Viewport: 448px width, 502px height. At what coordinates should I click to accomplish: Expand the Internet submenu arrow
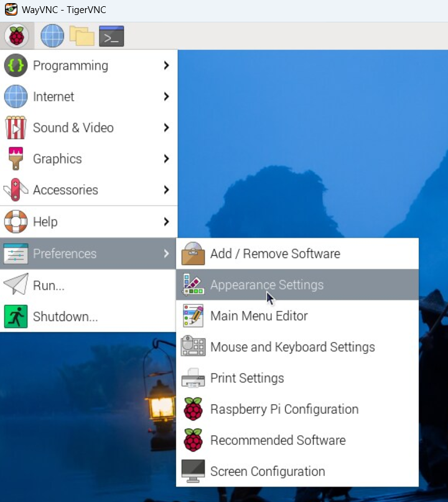pyautogui.click(x=166, y=96)
